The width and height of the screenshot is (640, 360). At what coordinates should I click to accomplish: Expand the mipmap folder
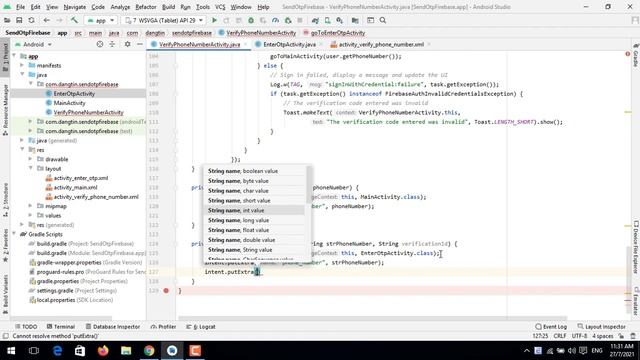click(x=30, y=206)
